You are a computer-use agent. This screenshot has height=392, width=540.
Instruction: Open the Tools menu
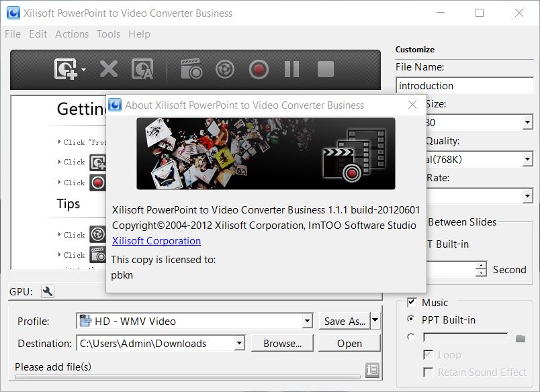(x=108, y=34)
